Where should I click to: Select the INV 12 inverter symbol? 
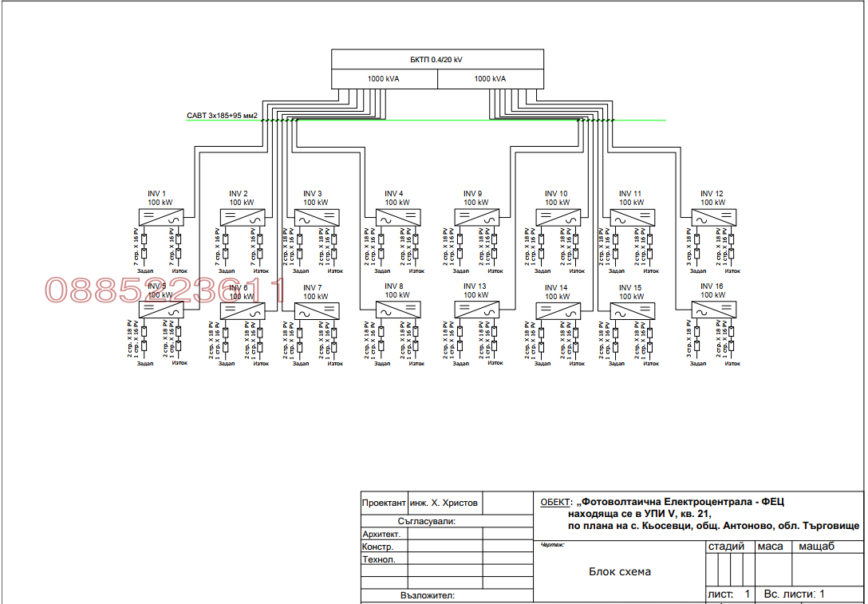[x=713, y=217]
